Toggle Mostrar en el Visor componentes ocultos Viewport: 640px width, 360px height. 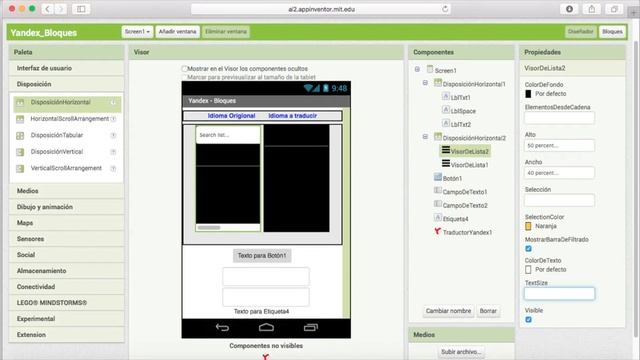coord(184,69)
